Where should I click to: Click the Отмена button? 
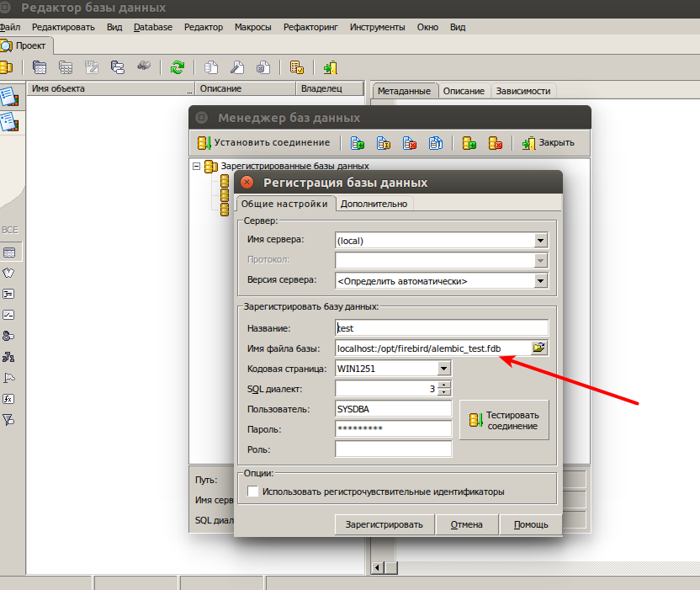466,524
